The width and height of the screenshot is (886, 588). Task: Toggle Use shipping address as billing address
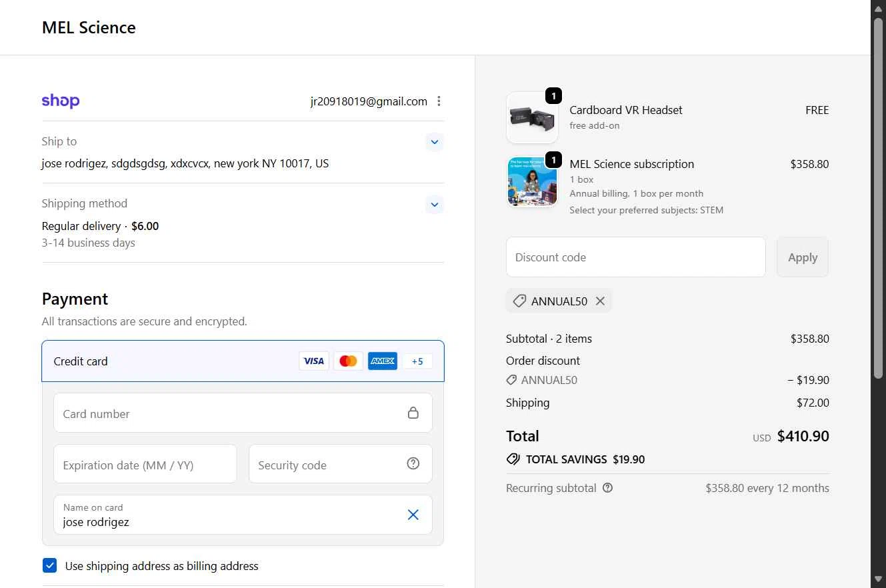pos(50,566)
